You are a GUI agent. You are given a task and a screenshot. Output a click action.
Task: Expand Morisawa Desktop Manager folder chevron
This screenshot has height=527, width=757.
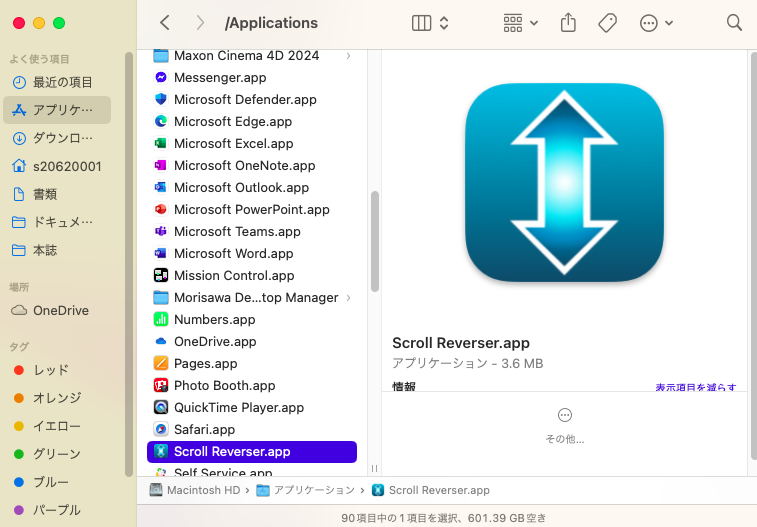tap(348, 298)
